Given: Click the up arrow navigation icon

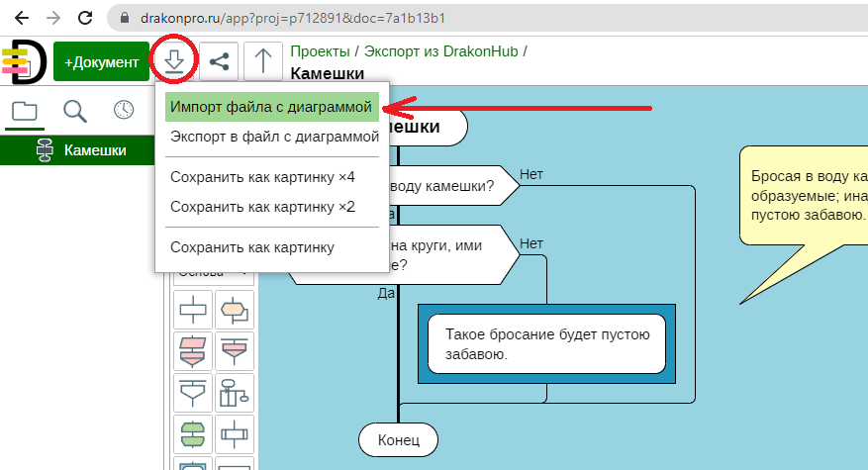Looking at the screenshot, I should [x=262, y=61].
